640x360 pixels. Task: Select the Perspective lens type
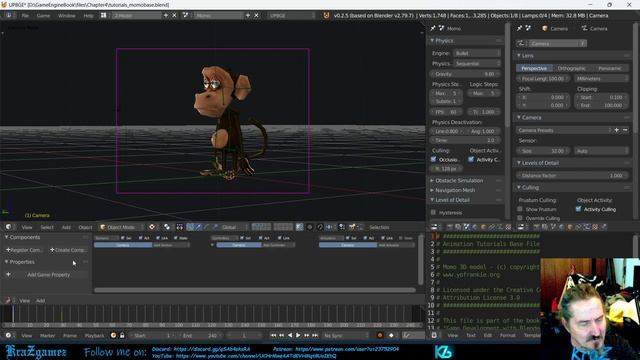[534, 68]
